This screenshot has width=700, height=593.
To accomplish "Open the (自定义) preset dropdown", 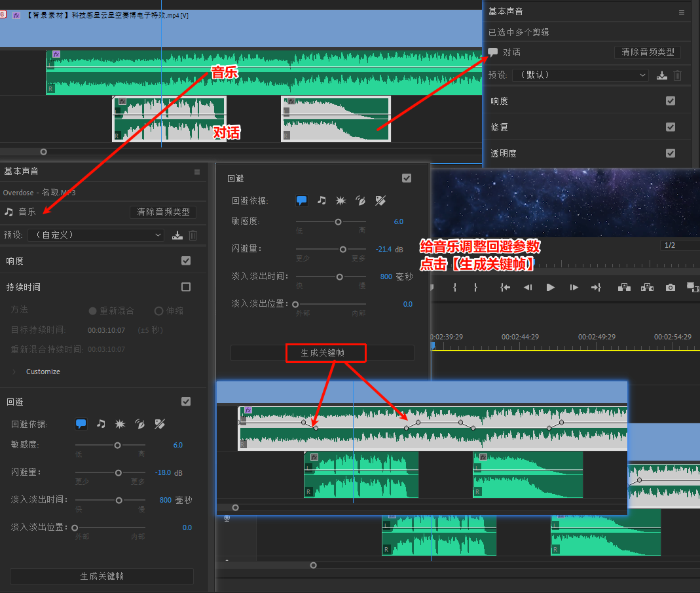I will click(x=96, y=235).
